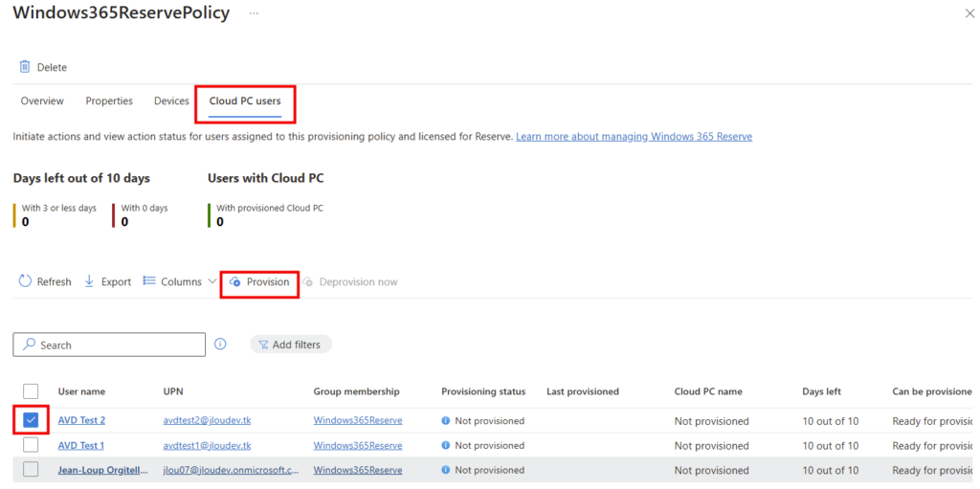Click the info icon in AVD Test 2 status

446,421
